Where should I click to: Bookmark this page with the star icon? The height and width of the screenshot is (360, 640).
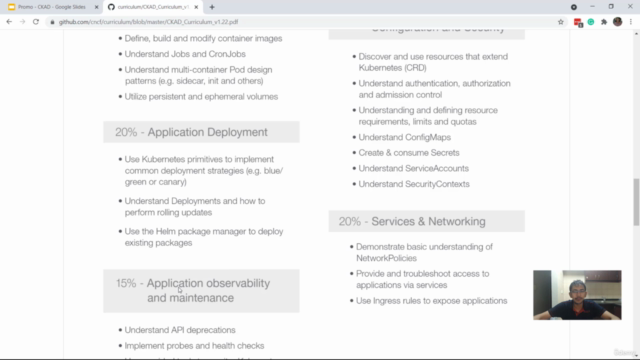coord(561,22)
